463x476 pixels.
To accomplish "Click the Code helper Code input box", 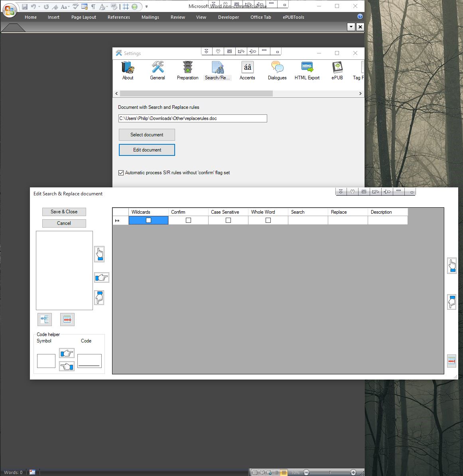I will [89, 361].
